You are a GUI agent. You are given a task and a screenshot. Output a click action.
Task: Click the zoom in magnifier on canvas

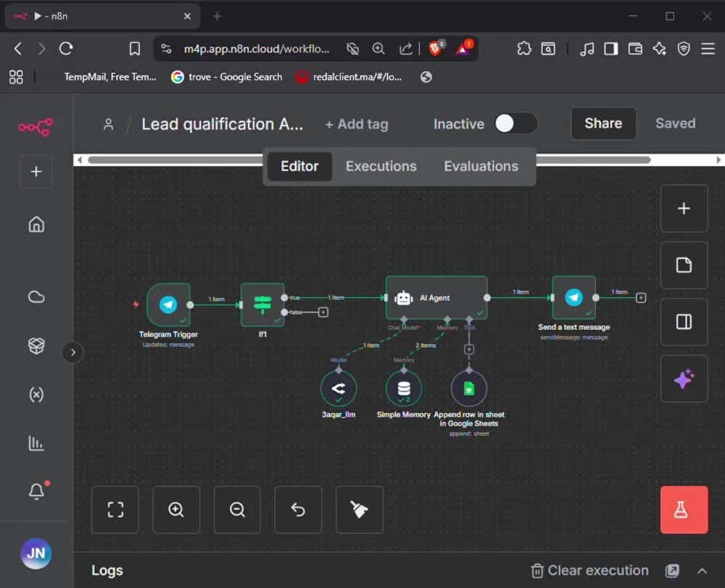click(x=176, y=510)
